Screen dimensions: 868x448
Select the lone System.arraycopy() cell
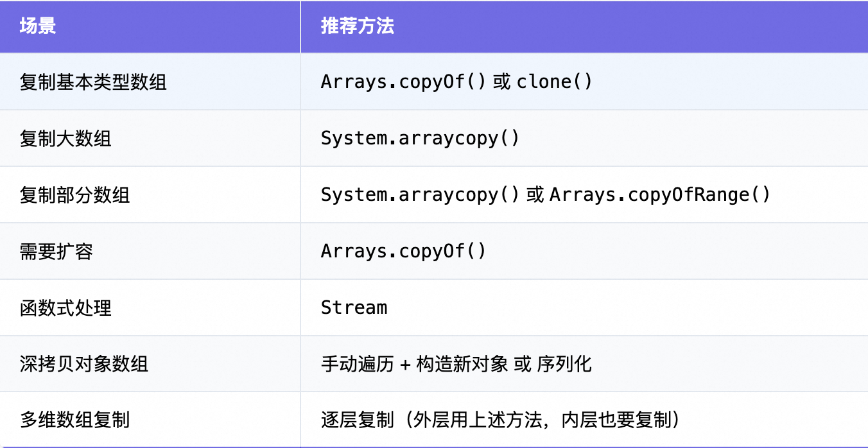(584, 138)
